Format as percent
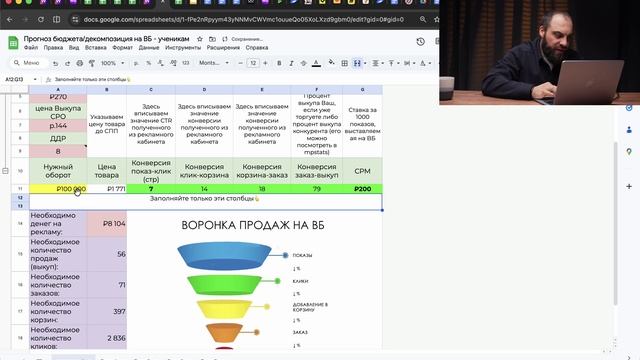The width and height of the screenshot is (640, 360). click(149, 63)
